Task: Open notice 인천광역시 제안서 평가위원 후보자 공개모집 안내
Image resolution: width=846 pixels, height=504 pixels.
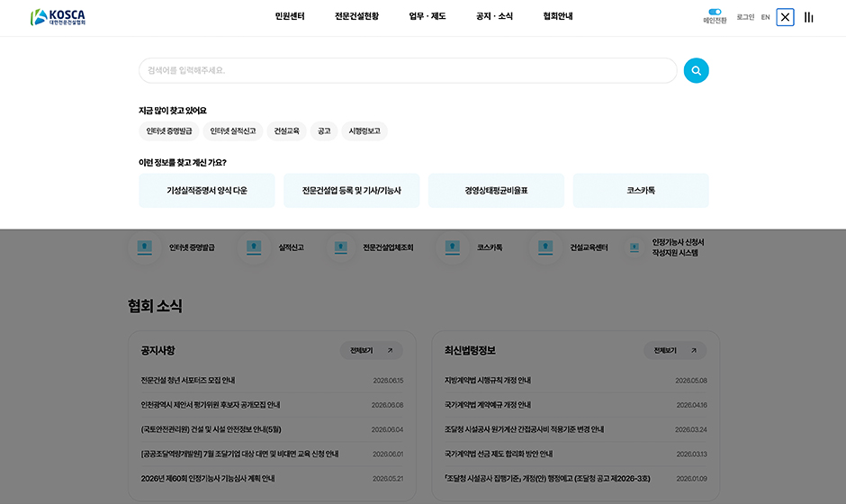Action: 211,405
